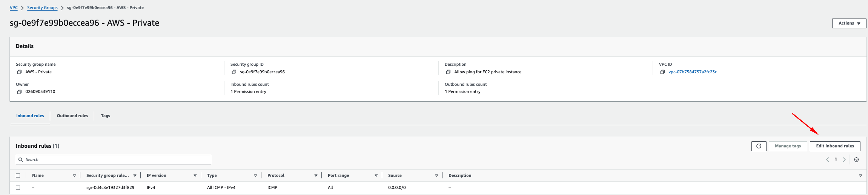Screen dimensions: 868x195
Task: Copy the VPC ID value
Action: pyautogui.click(x=662, y=72)
